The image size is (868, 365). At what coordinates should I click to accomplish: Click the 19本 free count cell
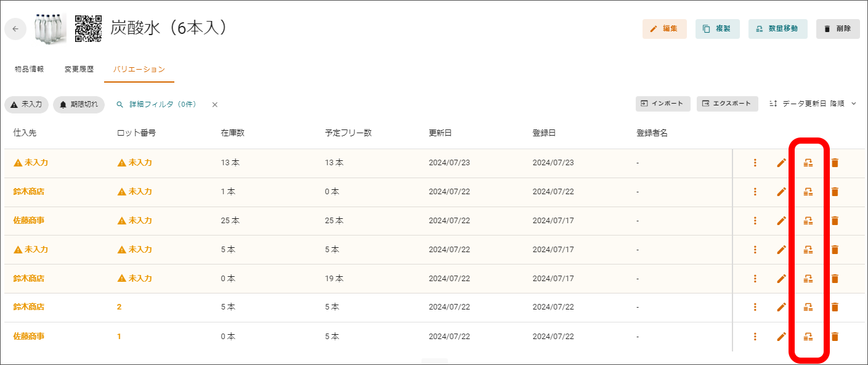335,279
